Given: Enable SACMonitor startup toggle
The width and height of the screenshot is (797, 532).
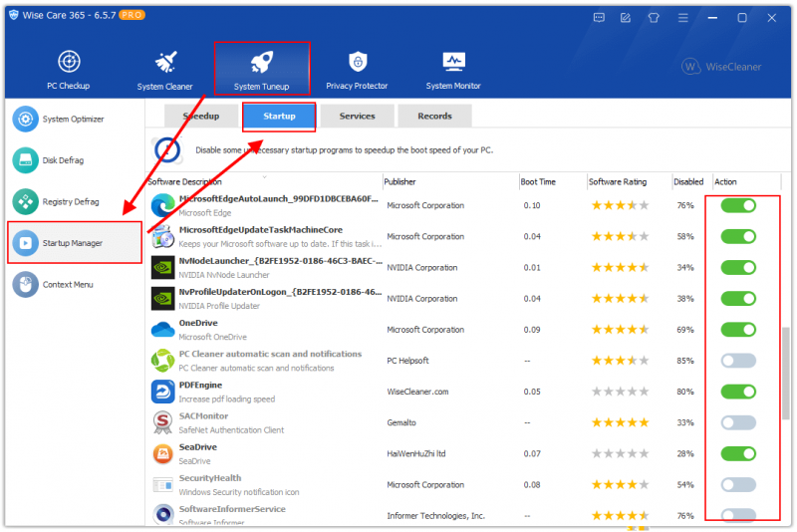Looking at the screenshot, I should [x=738, y=422].
